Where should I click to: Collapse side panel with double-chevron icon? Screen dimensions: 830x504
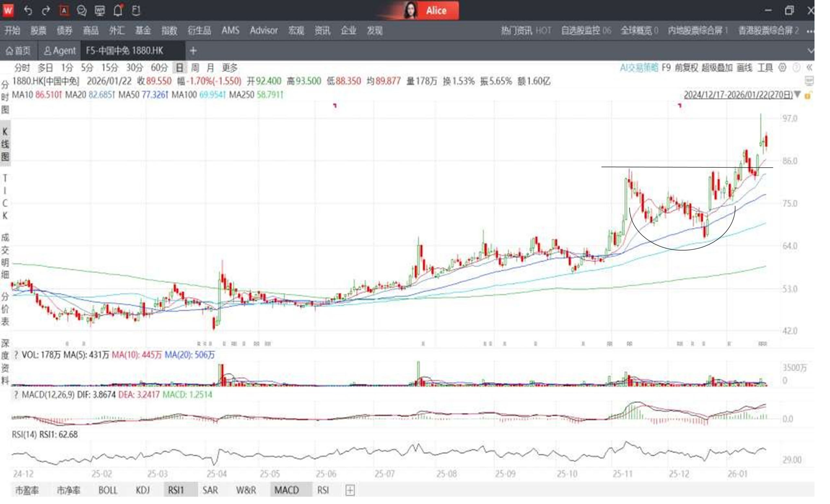tap(809, 68)
